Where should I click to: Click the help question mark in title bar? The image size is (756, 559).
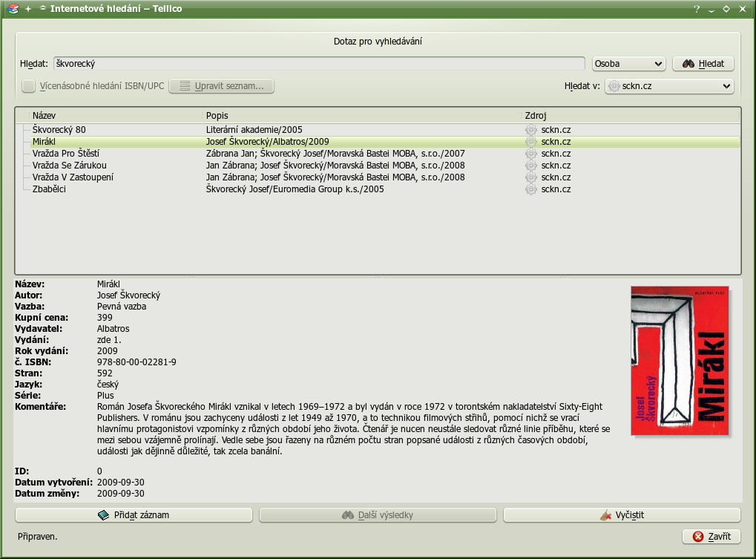tap(696, 9)
